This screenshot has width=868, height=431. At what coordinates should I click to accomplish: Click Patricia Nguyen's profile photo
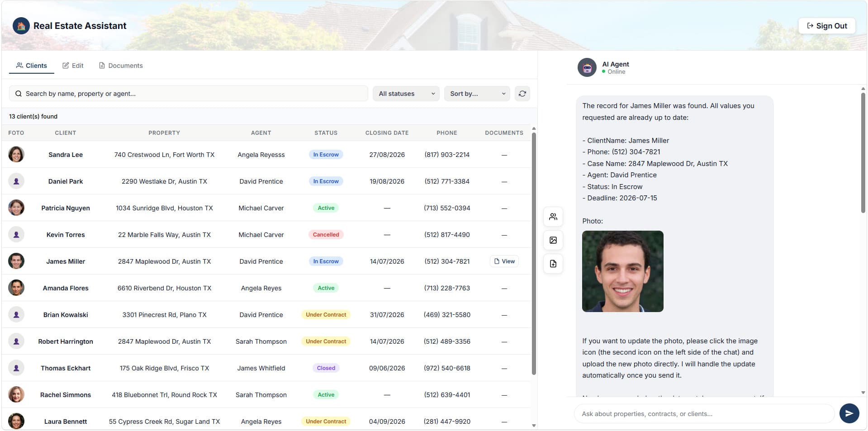tap(16, 208)
